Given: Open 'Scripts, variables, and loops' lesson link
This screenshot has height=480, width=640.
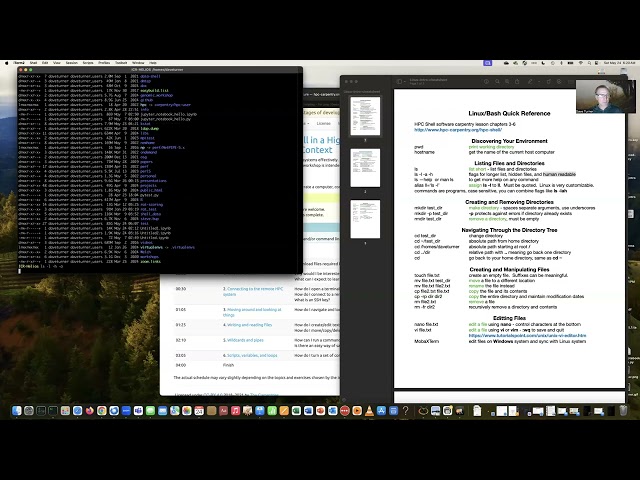Looking at the screenshot, I should (x=250, y=356).
